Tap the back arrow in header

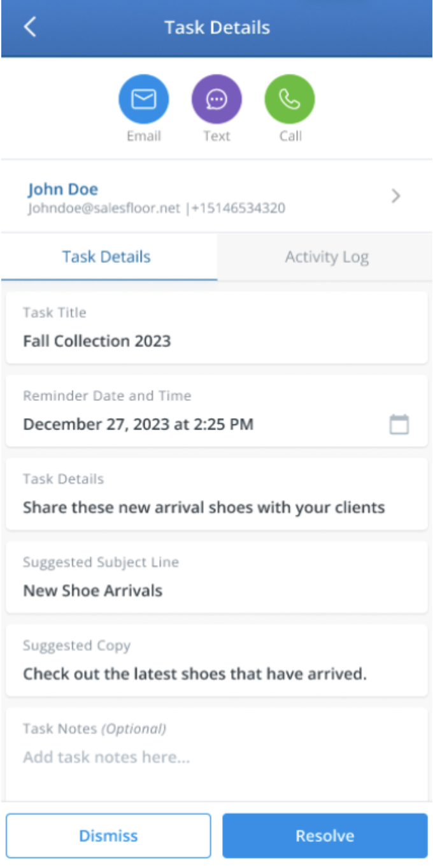pyautogui.click(x=30, y=27)
